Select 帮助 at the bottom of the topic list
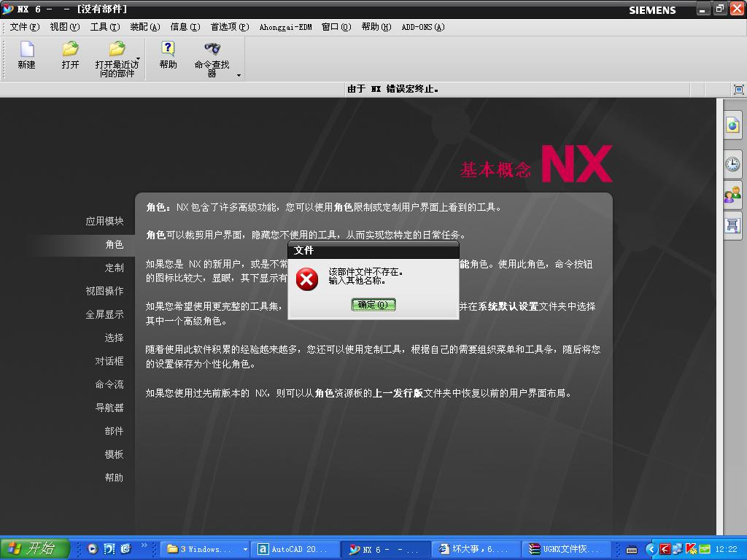The image size is (747, 560). click(x=115, y=478)
